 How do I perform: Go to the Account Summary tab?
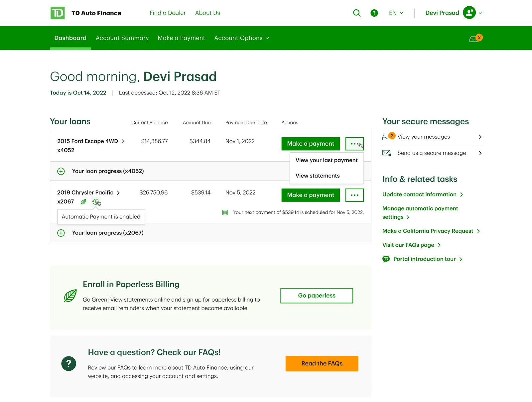pyautogui.click(x=122, y=38)
